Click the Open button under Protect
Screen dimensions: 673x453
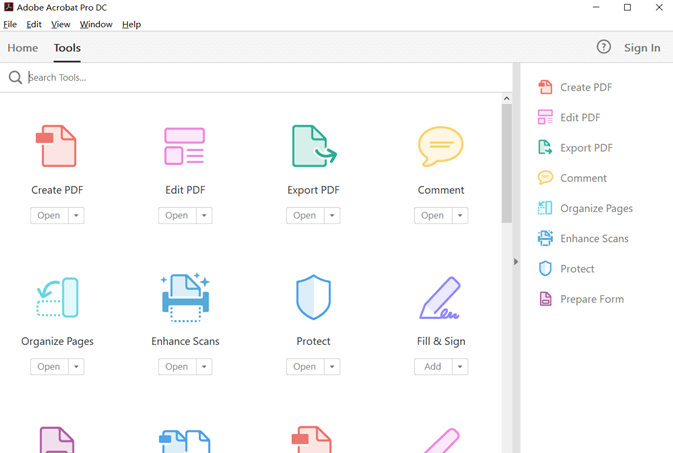(x=305, y=367)
